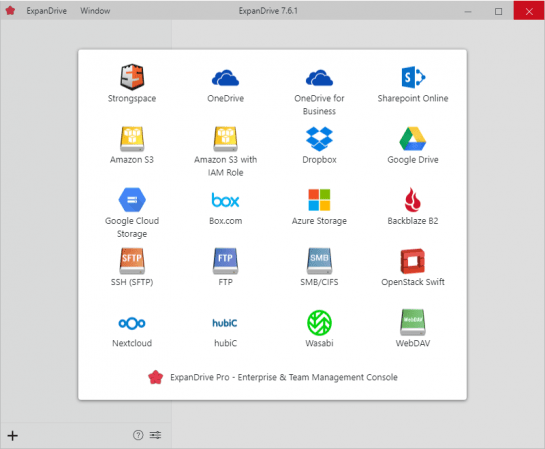The width and height of the screenshot is (545, 449).
Task: Click the "Sharepoint Online" label text
Action: pyautogui.click(x=413, y=99)
